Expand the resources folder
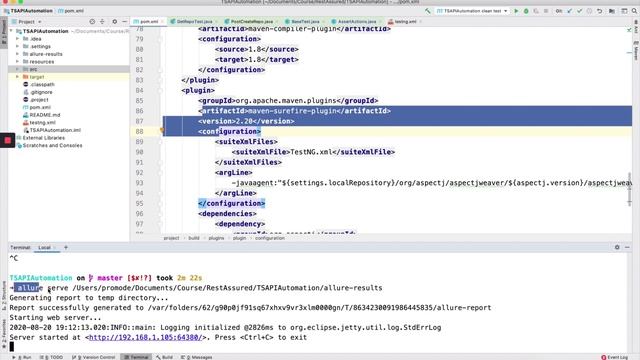 [18, 62]
